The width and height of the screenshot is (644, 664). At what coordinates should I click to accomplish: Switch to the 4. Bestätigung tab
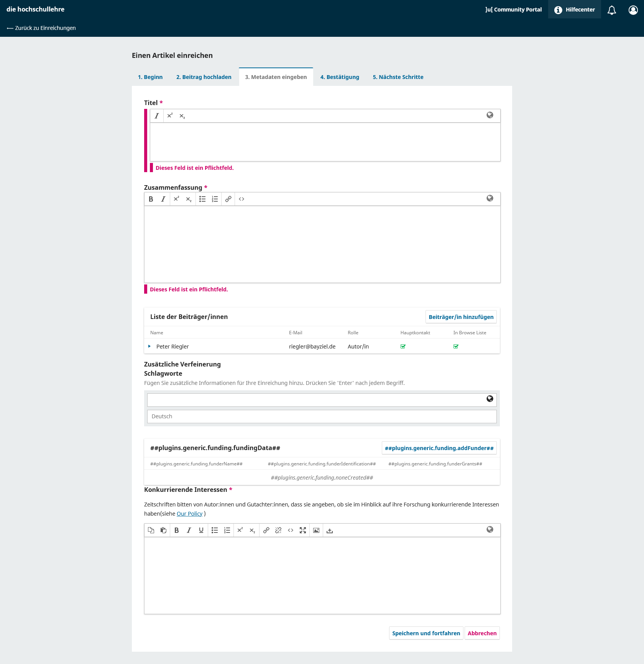[x=340, y=77]
